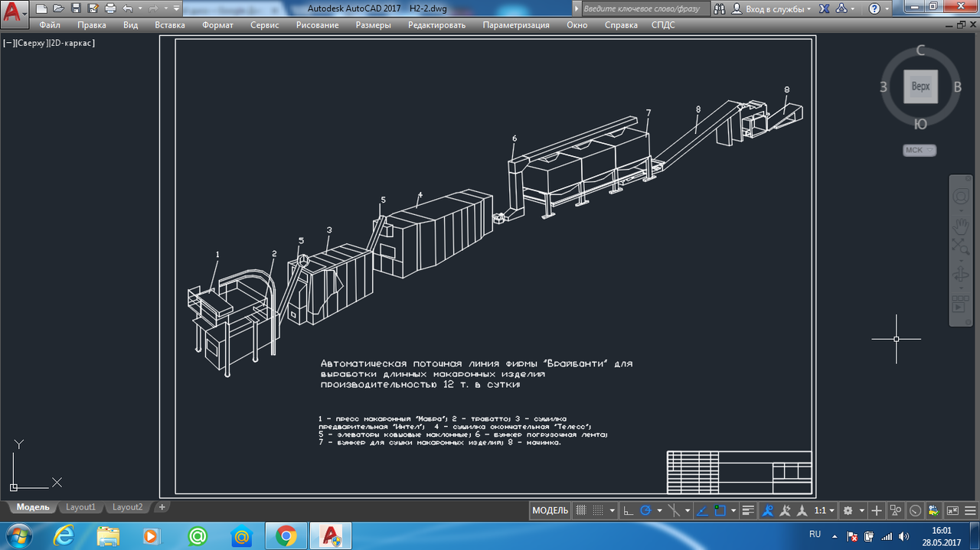This screenshot has height=550, width=980.
Task: Enable ortho mode in the status bar
Action: (629, 510)
